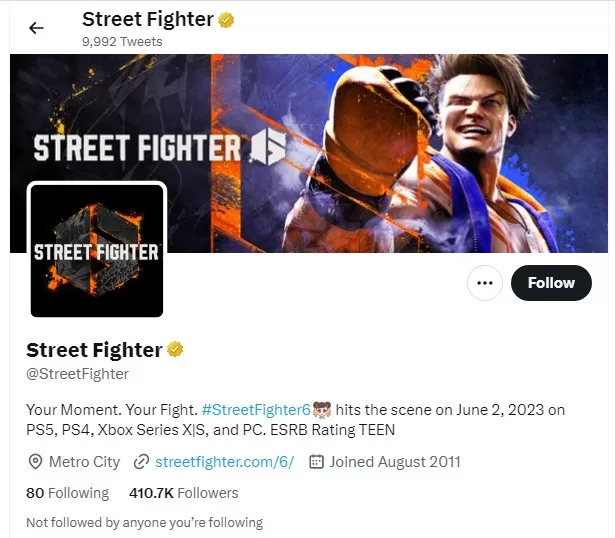View the 80 Following list
The height and width of the screenshot is (538, 615).
click(x=67, y=493)
